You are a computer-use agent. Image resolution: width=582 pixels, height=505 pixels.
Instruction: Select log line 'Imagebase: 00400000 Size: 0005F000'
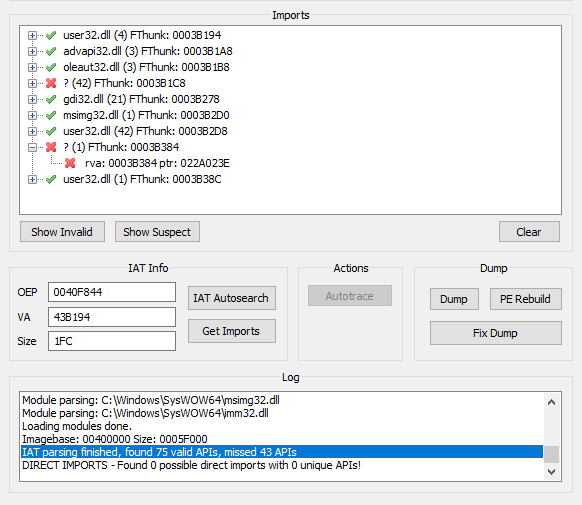(115, 439)
